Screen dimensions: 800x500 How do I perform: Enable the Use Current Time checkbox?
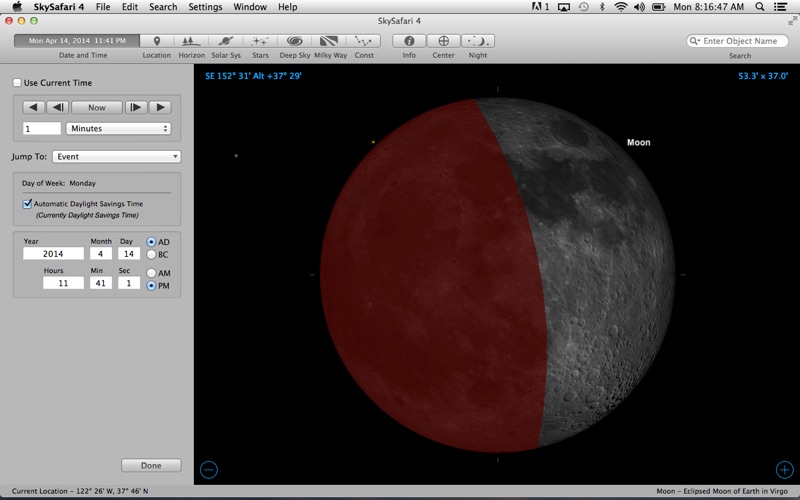click(17, 83)
